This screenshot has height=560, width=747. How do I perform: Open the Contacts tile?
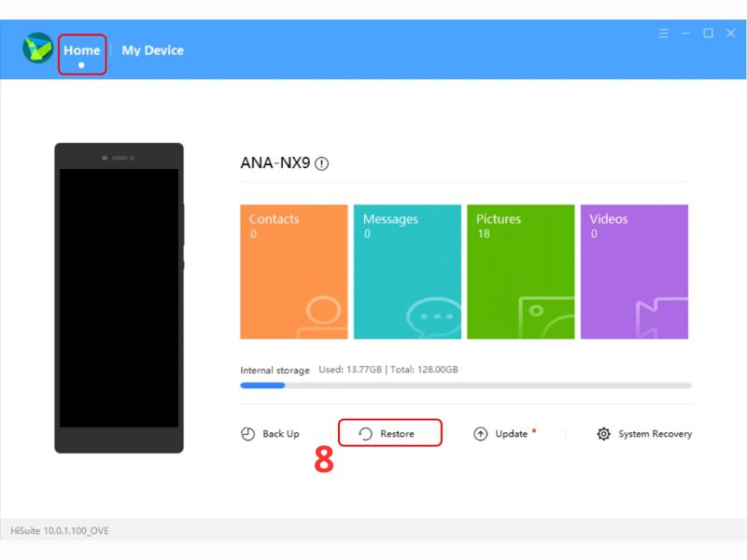point(294,272)
